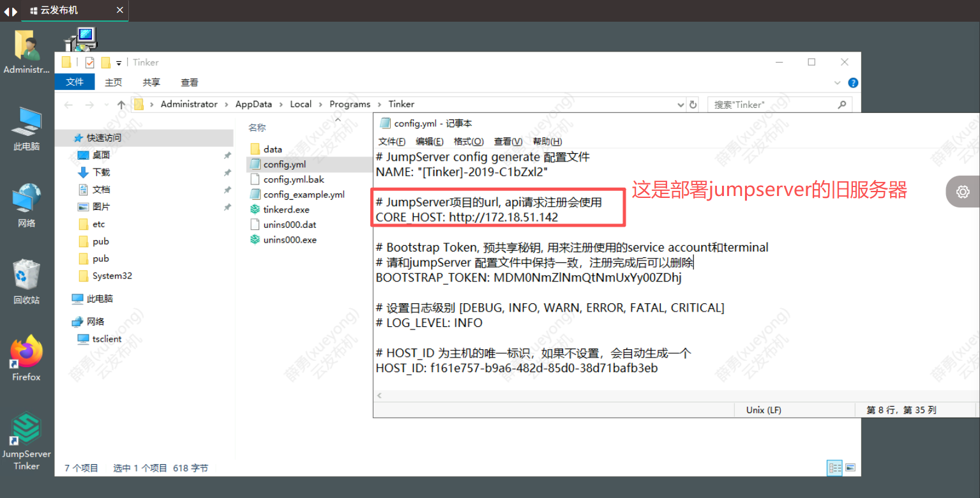980x498 pixels.
Task: Open Notepad 文件(F) menu
Action: pyautogui.click(x=392, y=142)
